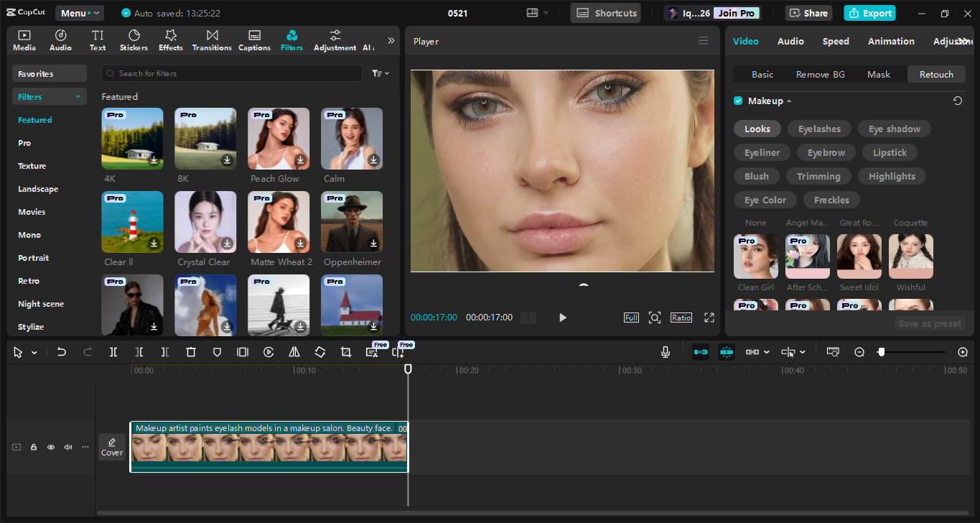Open the Menu dropdown in the title bar
The width and height of the screenshot is (980, 523).
79,12
